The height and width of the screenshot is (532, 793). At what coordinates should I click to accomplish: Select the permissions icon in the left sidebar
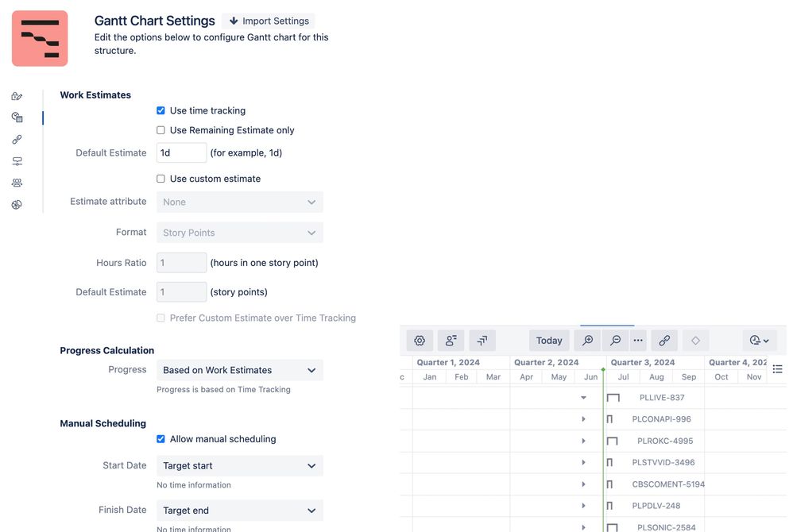[17, 95]
